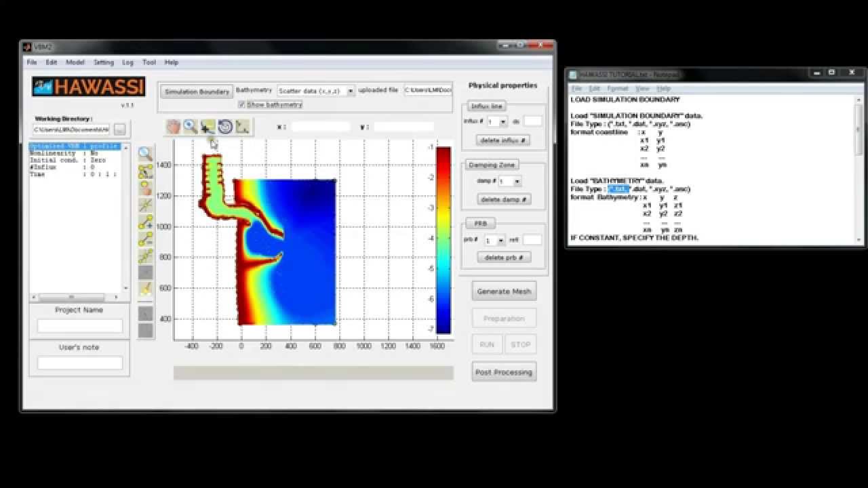Viewport: 868px width, 488px height.
Task: Click the add node plus icon
Action: click(x=146, y=222)
